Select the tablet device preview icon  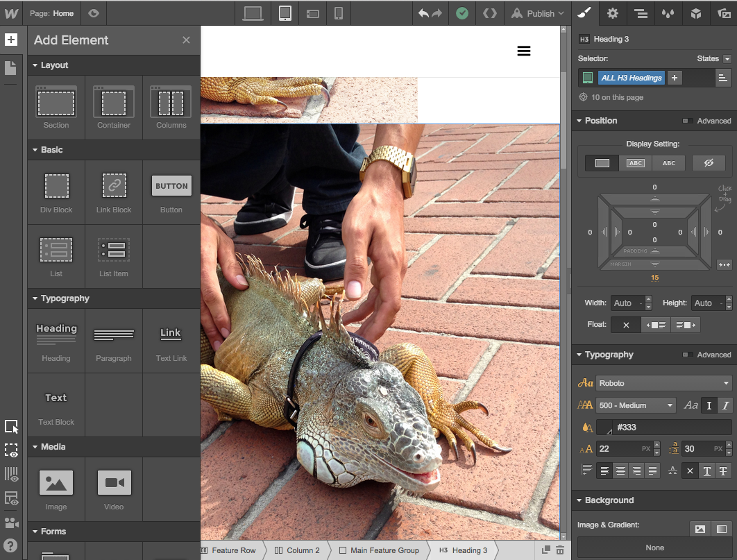click(x=285, y=13)
